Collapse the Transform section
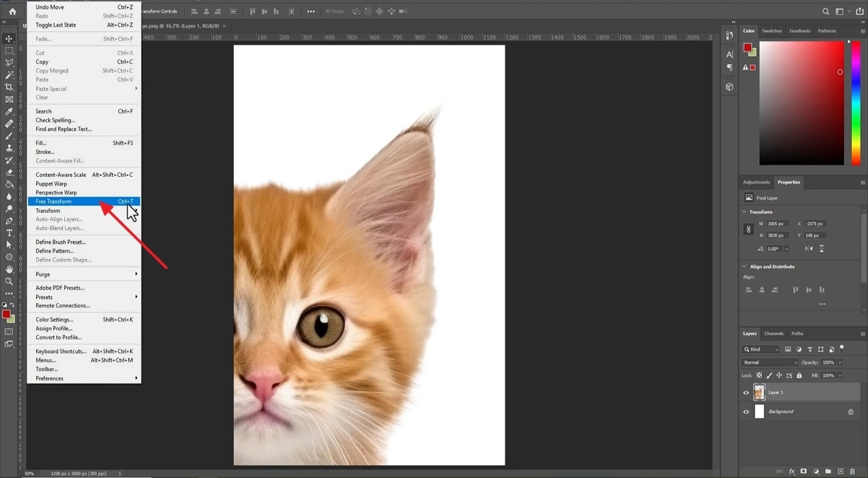This screenshot has width=868, height=478. point(745,212)
